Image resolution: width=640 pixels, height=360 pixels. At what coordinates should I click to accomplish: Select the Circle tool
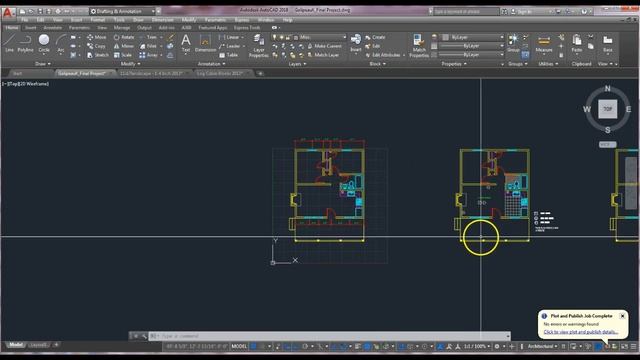point(44,43)
